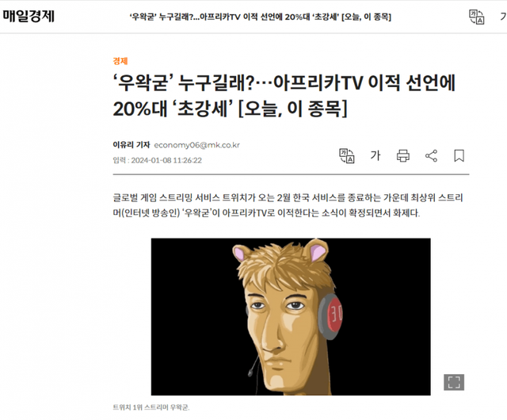Screen dimensions: 507x420
Task: Email the reporter at economy06@mk.co.kr
Action: tap(197, 145)
